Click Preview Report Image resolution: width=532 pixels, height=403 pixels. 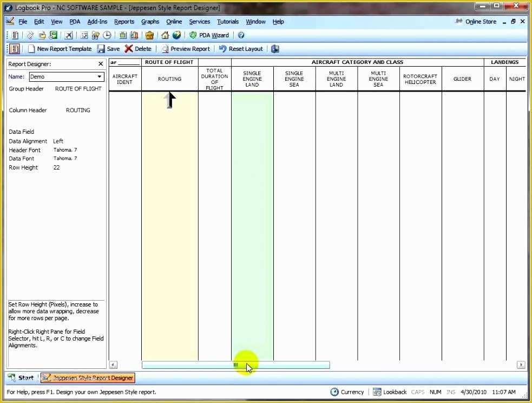tap(186, 49)
